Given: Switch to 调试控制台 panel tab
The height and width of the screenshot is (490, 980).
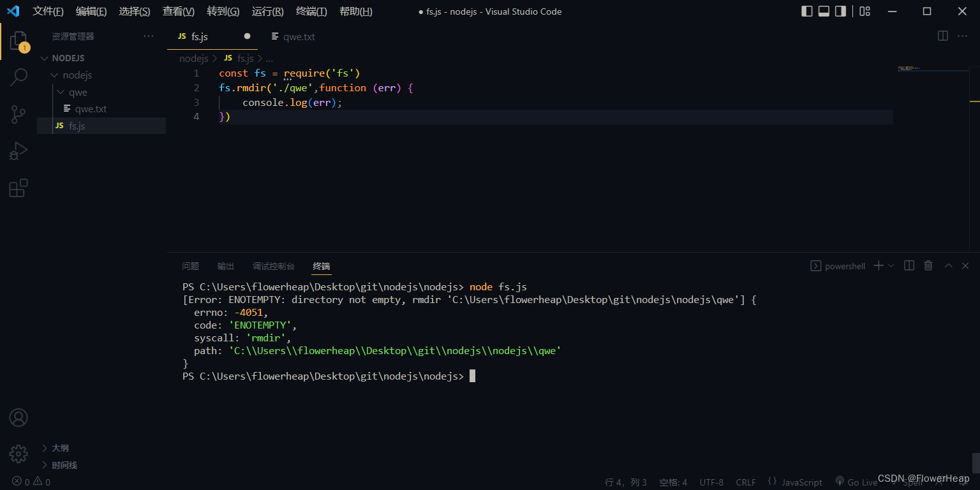Looking at the screenshot, I should click(x=274, y=266).
